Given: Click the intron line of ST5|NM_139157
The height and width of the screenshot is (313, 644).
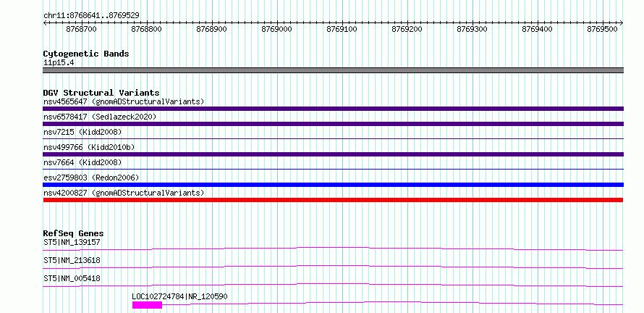Looking at the screenshot, I should (x=333, y=249).
